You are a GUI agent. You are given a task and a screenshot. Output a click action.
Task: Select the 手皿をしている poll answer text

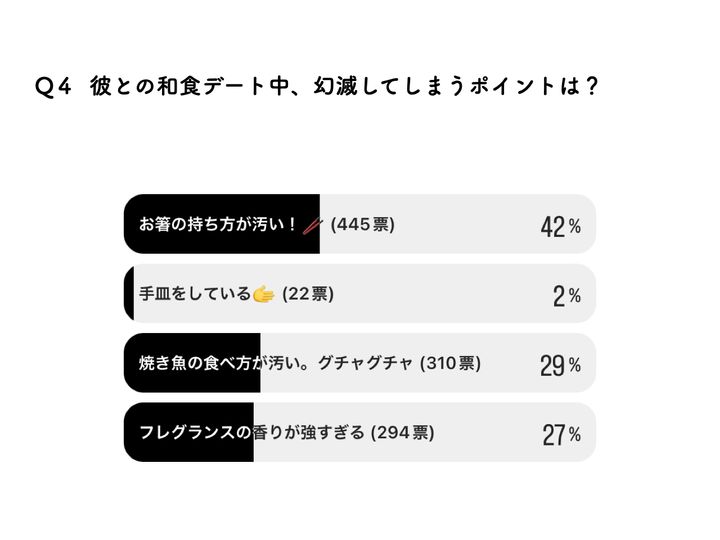(x=194, y=294)
